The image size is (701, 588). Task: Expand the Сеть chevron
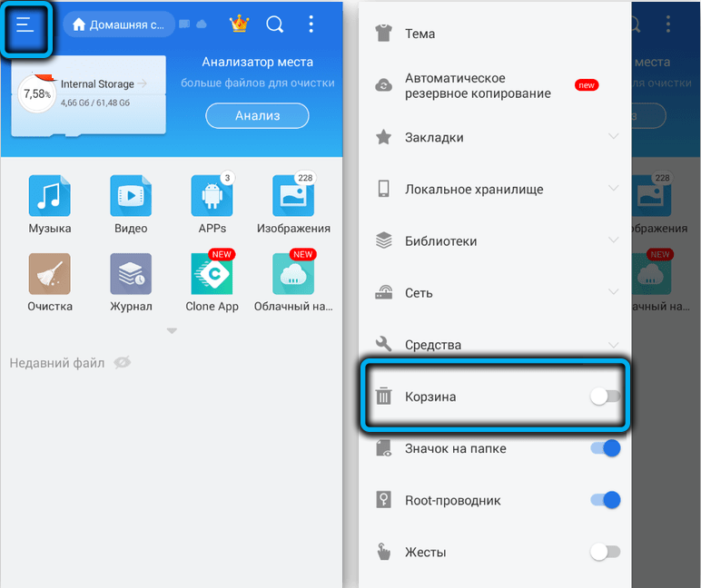(x=614, y=291)
